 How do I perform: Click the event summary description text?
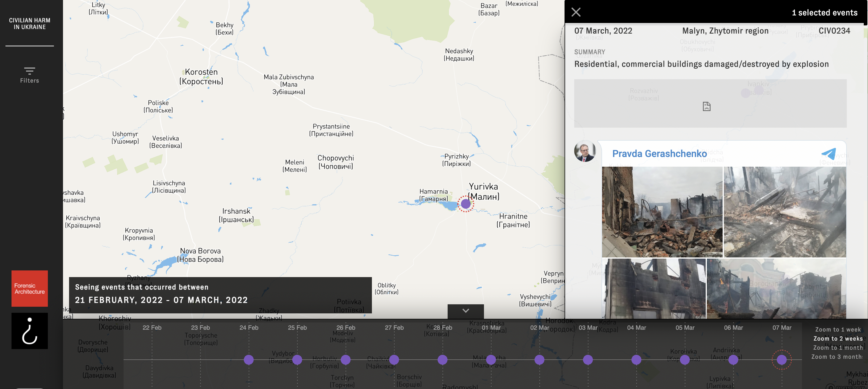[x=701, y=64]
